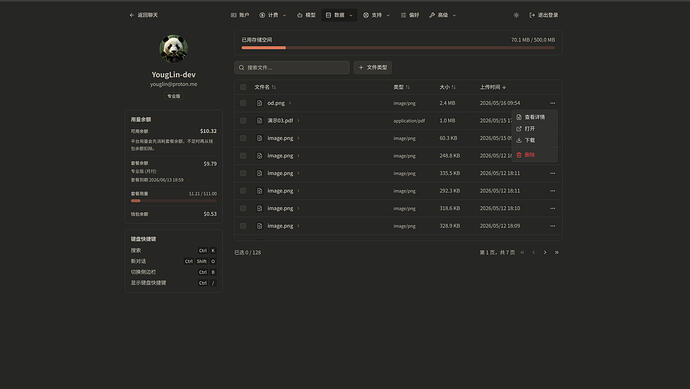Go to the previous page arrow

click(x=534, y=252)
